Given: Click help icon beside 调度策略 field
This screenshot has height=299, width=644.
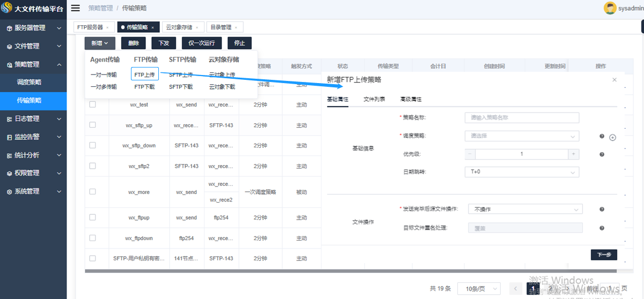Looking at the screenshot, I should pos(602,137).
